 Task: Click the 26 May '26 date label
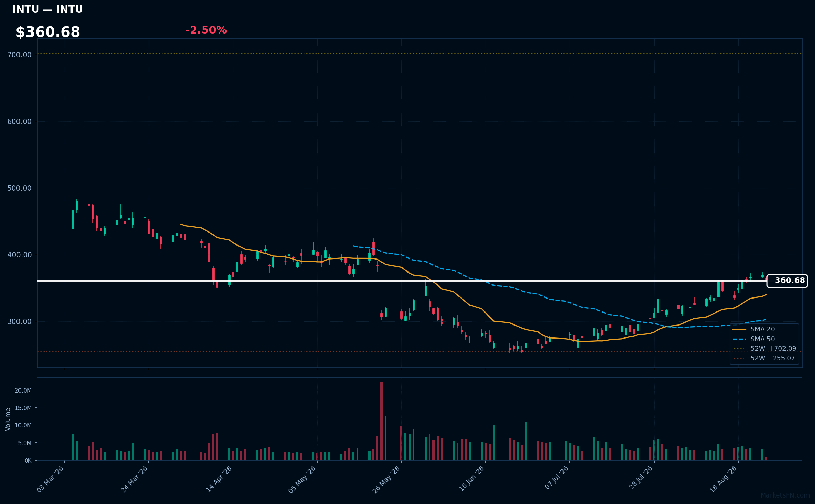pos(386,479)
